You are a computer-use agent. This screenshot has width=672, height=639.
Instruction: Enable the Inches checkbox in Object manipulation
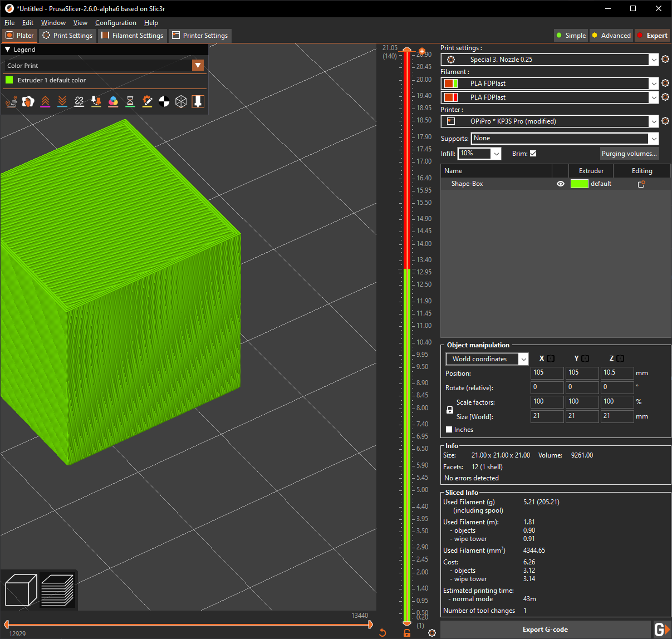449,429
